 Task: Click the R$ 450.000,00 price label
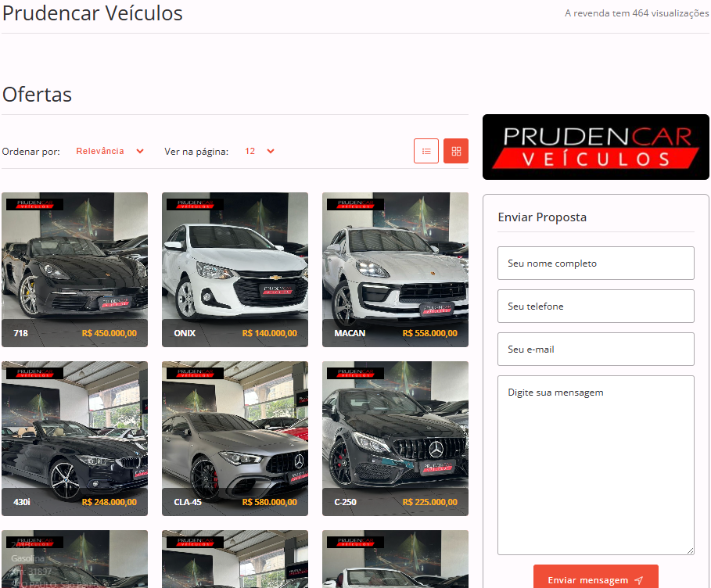(110, 333)
